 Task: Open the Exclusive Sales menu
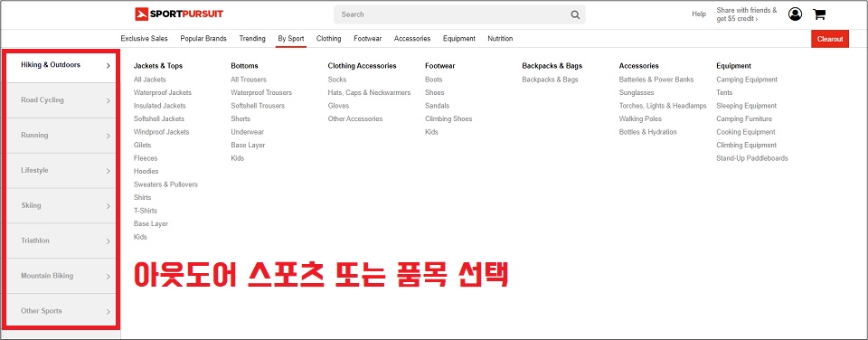(x=144, y=39)
